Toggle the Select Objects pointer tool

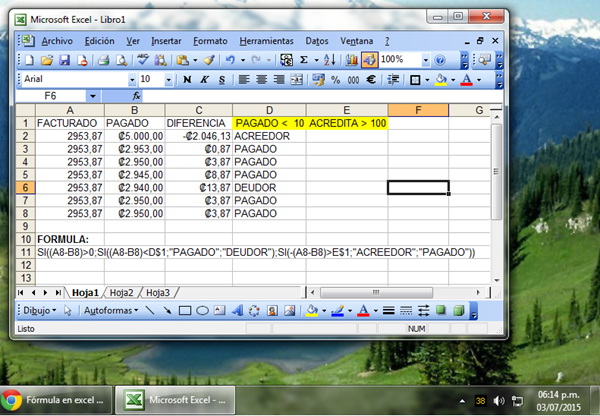tap(68, 310)
